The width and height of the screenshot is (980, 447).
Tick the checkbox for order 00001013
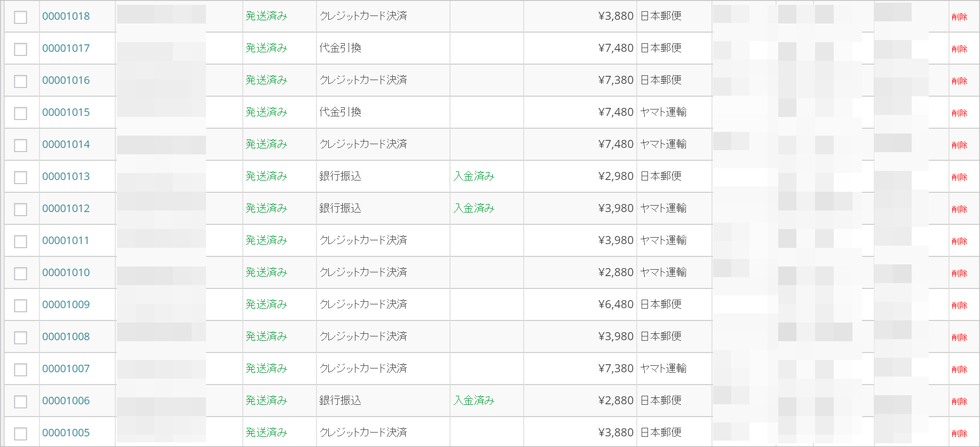coord(20,177)
